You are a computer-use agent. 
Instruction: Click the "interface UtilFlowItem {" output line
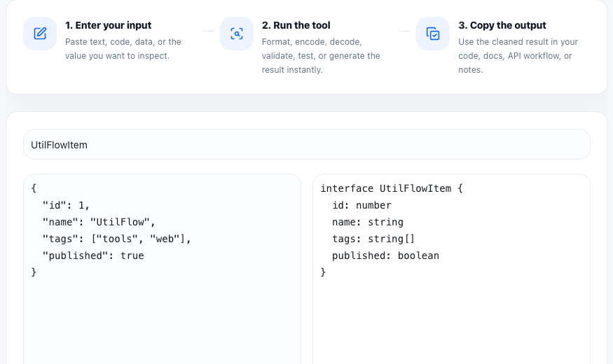pos(392,188)
